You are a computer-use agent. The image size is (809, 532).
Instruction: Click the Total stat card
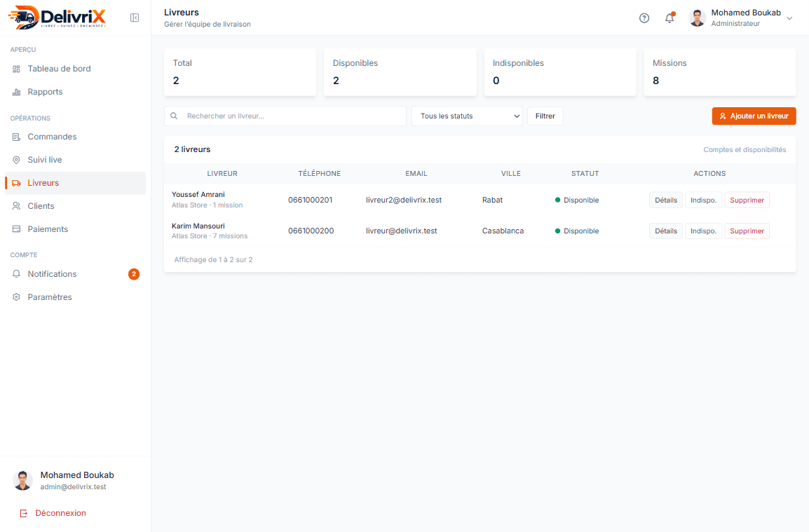pos(240,72)
